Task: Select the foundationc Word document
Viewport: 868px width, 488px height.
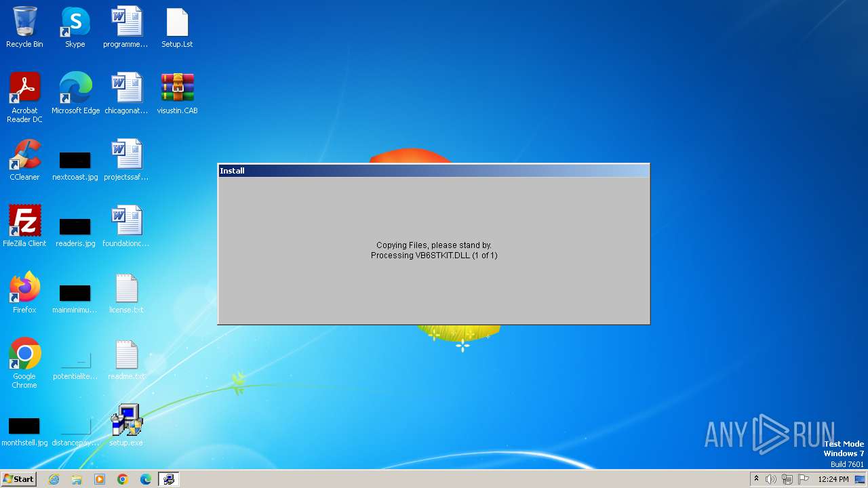Action: click(x=126, y=226)
